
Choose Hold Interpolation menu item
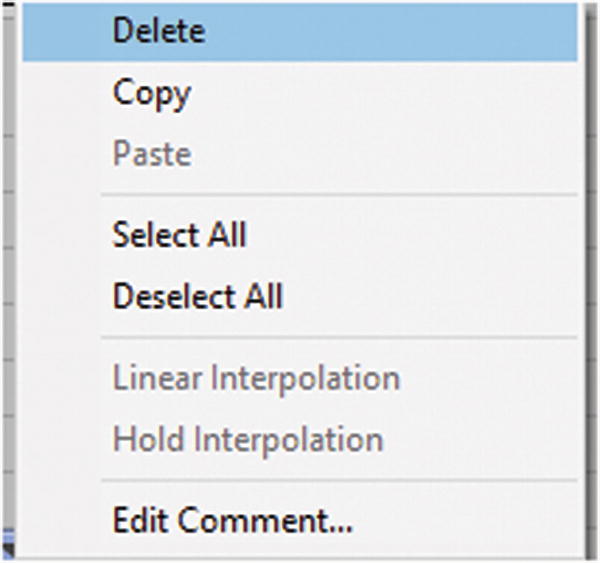point(247,439)
